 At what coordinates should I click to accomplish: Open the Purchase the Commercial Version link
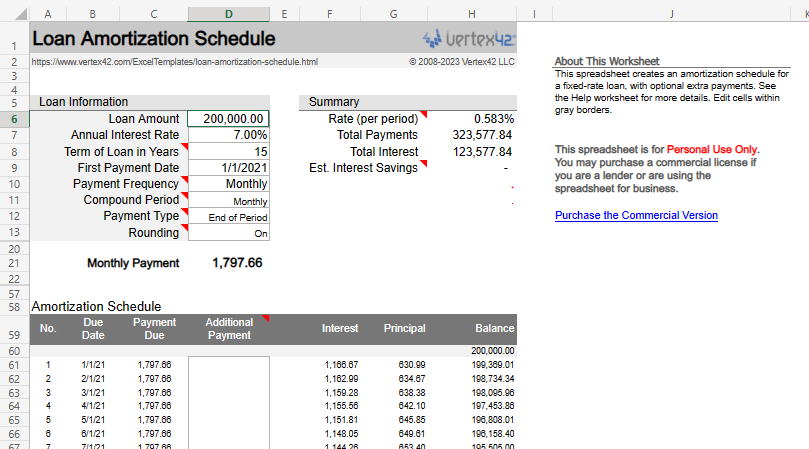click(x=636, y=216)
